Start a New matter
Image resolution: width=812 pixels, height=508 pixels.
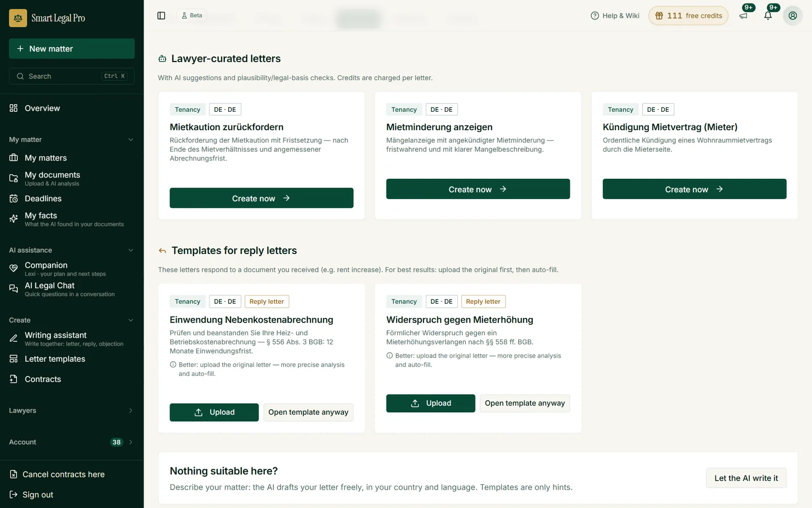[72, 49]
